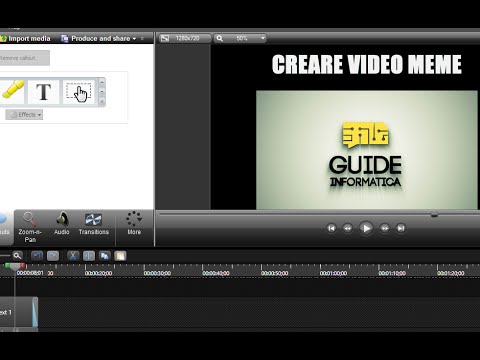
Task: Expand the callout shapes gallery fully
Action: coord(102,101)
